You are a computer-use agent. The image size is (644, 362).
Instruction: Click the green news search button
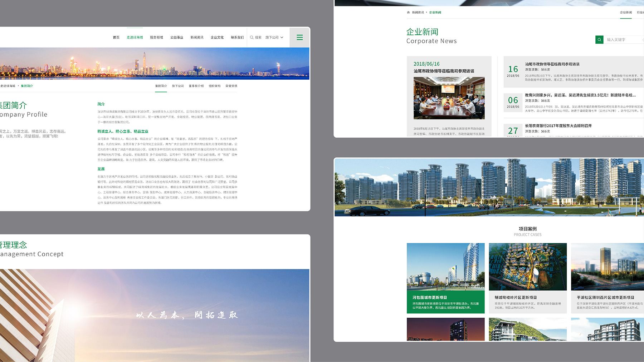599,40
